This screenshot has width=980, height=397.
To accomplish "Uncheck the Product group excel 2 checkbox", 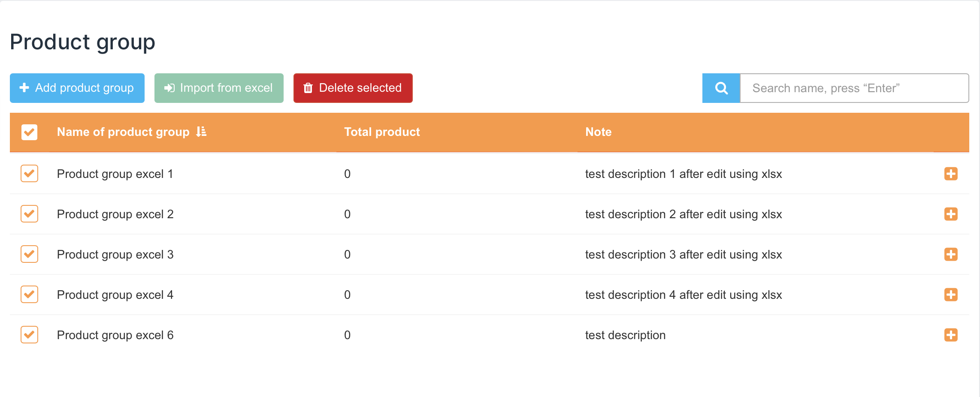I will [x=30, y=214].
